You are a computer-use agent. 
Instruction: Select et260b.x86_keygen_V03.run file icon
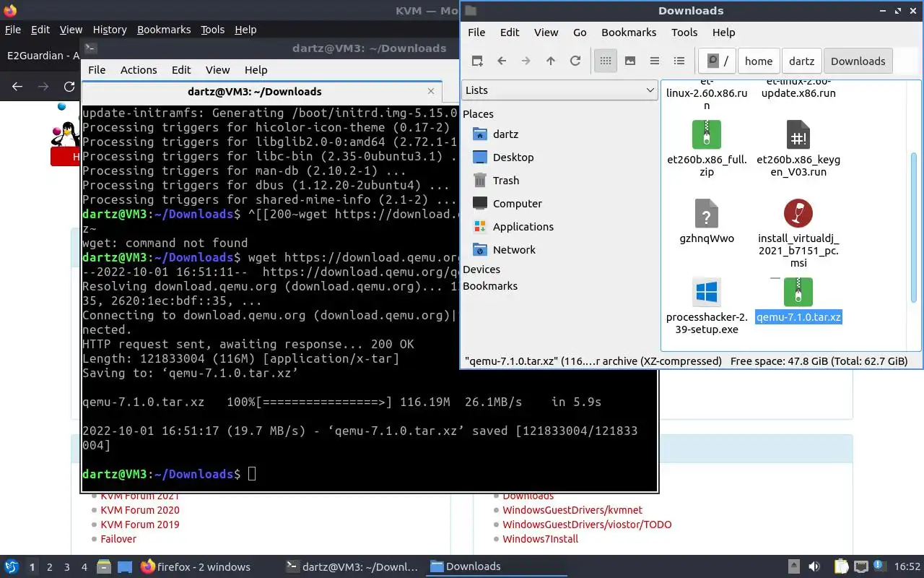point(798,135)
